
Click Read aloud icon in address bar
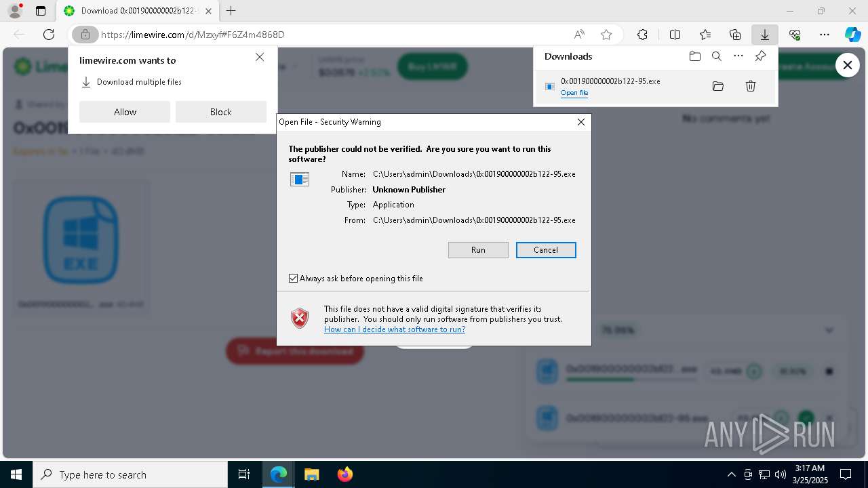tap(579, 35)
